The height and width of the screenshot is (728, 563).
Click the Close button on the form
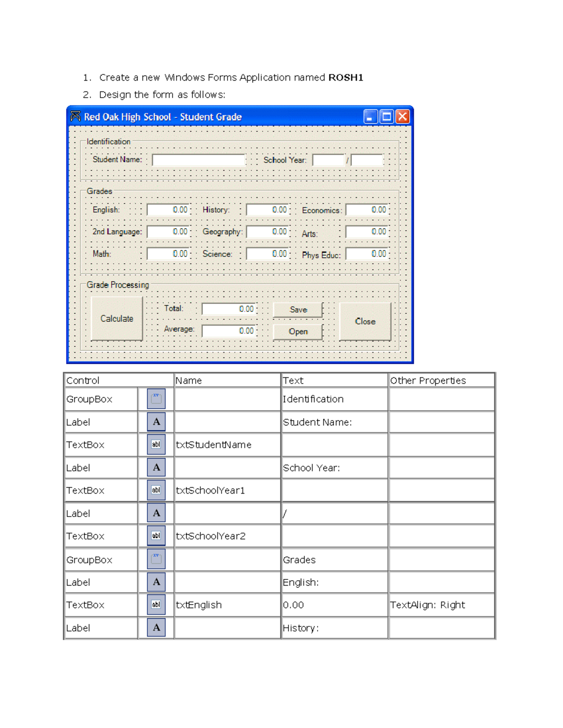pyautogui.click(x=365, y=321)
